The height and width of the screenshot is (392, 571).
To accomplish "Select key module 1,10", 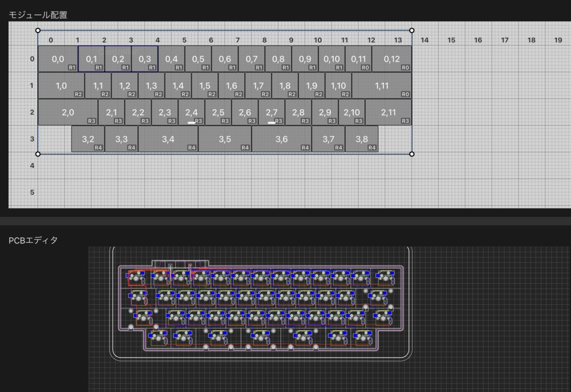I will point(338,86).
